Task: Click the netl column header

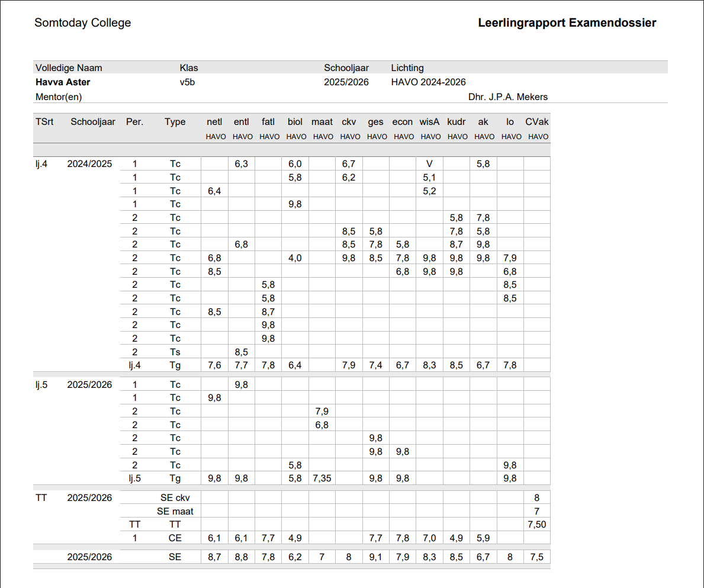Action: [x=214, y=122]
